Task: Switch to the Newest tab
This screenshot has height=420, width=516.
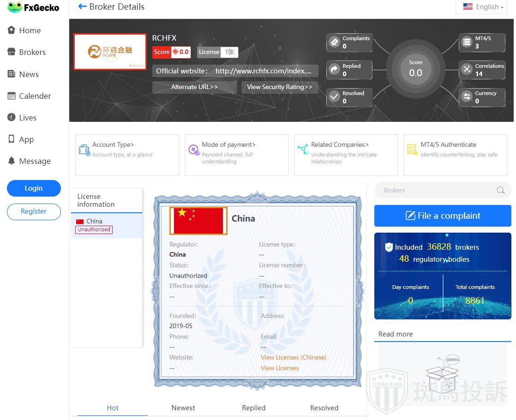Action: point(183,408)
